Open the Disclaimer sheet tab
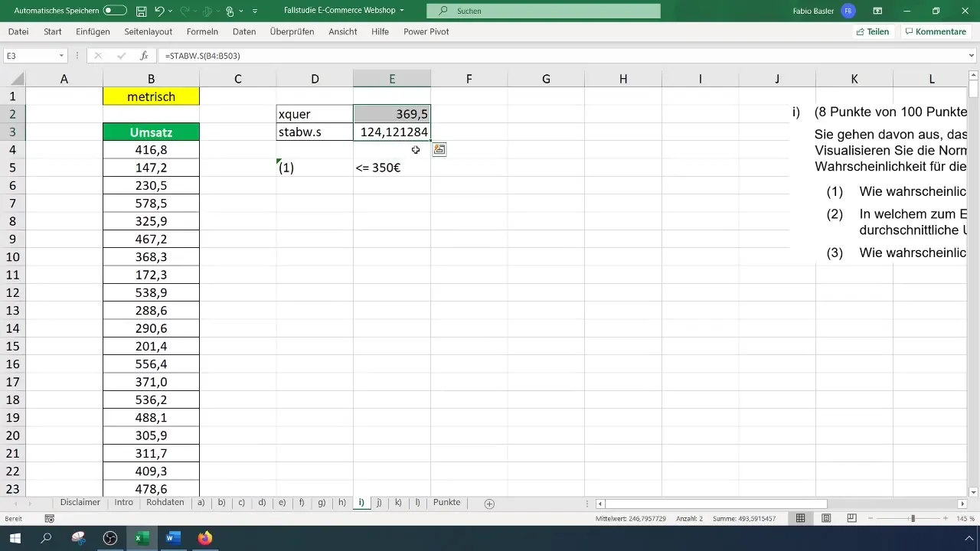Screen dimensions: 980x551 coord(80,503)
